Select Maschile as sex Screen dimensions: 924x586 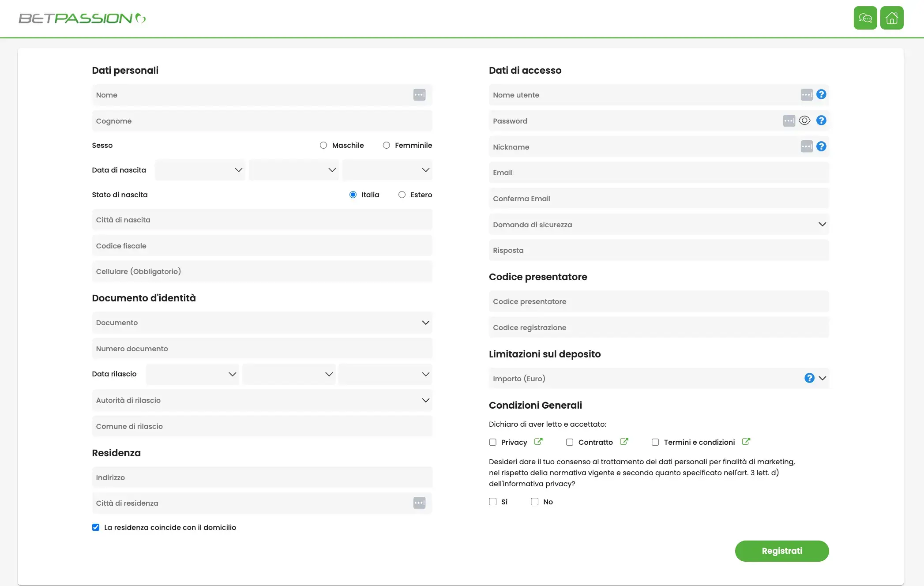pyautogui.click(x=323, y=145)
